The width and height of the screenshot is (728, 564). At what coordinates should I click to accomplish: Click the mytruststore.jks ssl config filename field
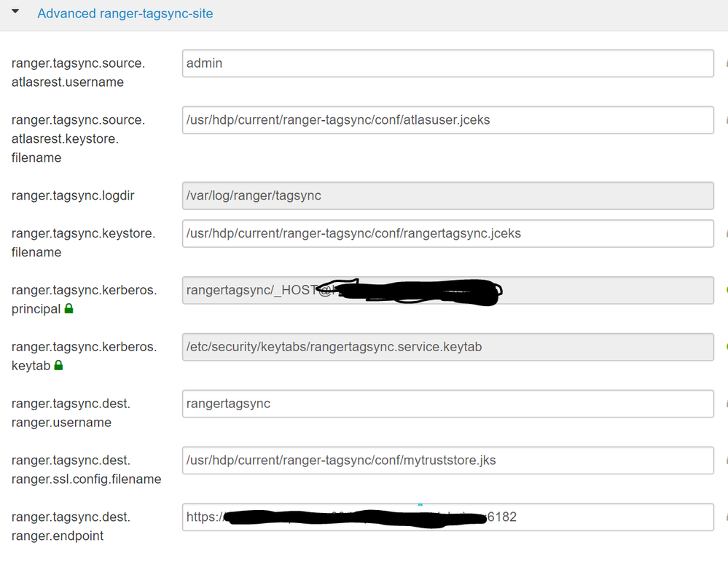[447, 461]
